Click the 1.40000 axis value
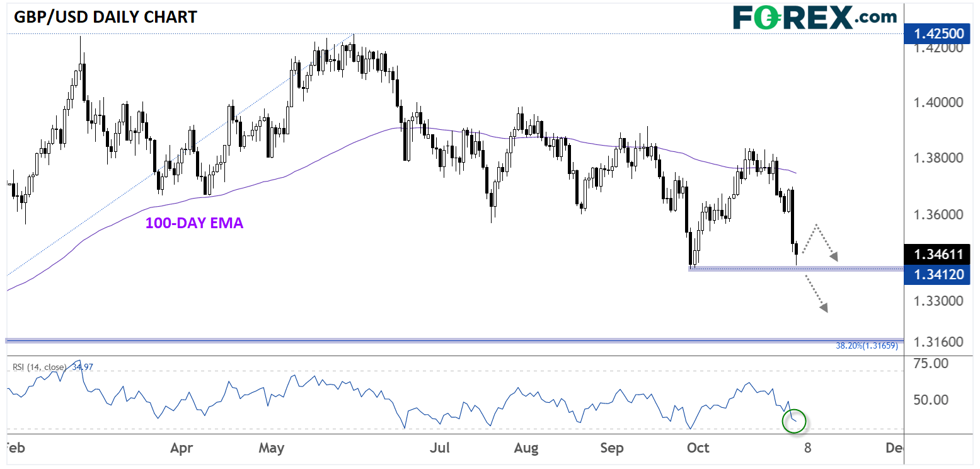Viewport: 980px width, 469px height. 940,102
